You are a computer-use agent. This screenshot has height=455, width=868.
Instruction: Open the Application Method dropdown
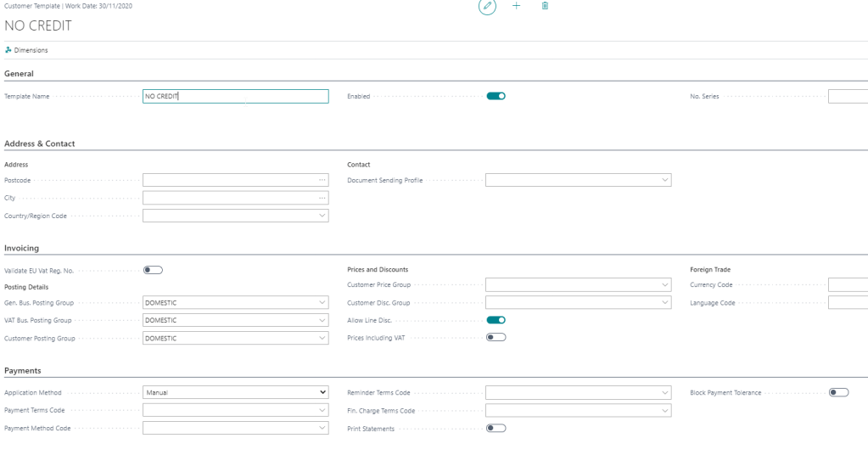click(322, 392)
